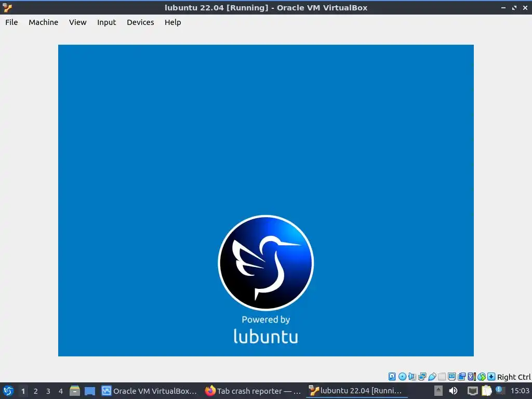This screenshot has width=532, height=399.
Task: Click the USB devices indicator icon
Action: [x=432, y=376]
